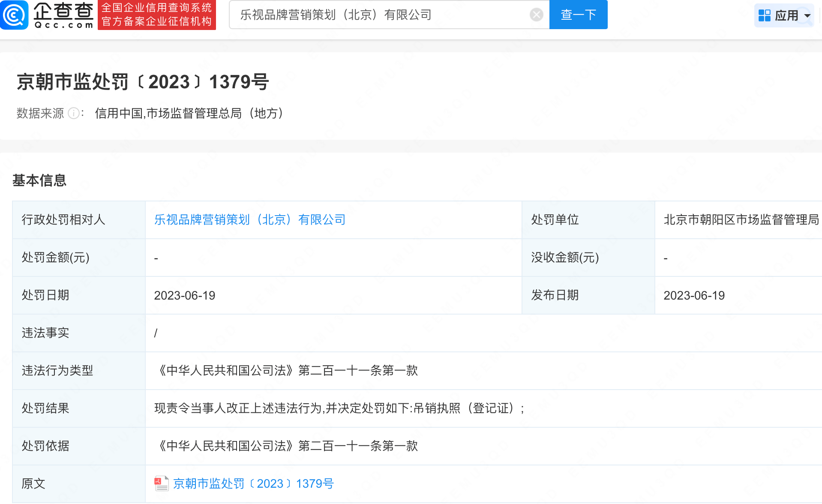
Task: Select the 处罚依据 law citation text
Action: pos(286,446)
